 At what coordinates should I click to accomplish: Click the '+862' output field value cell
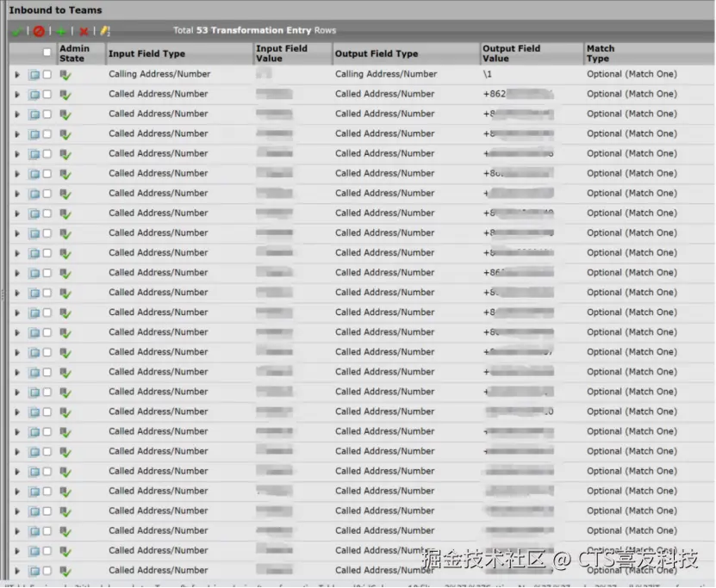519,94
